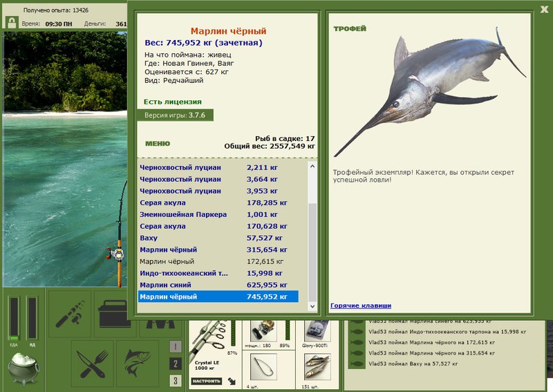Click the arrow icon beside НАСТРОИТЬ
Viewport: 553px width, 392px height.
click(232, 381)
